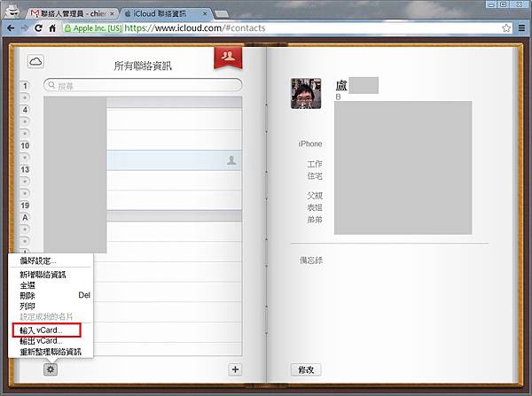Screen dimensions: 532x396
Task: Jump to index tab 1
Action: 25,85
